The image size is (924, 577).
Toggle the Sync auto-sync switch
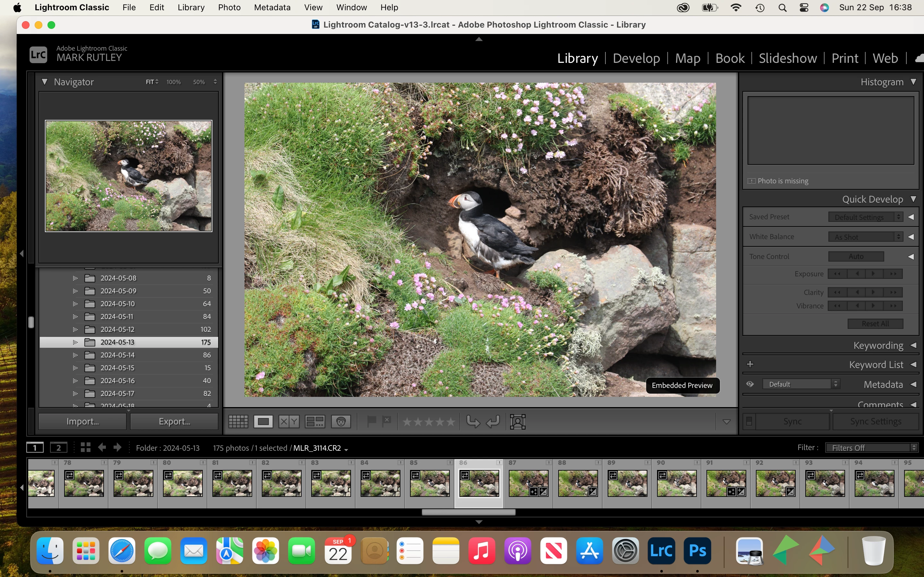(749, 421)
